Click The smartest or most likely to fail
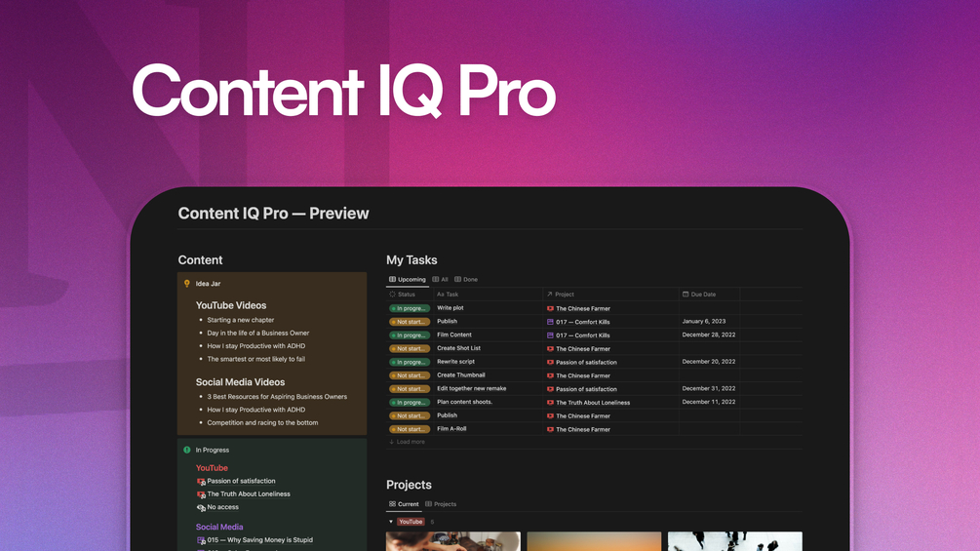The width and height of the screenshot is (980, 551). click(x=256, y=359)
